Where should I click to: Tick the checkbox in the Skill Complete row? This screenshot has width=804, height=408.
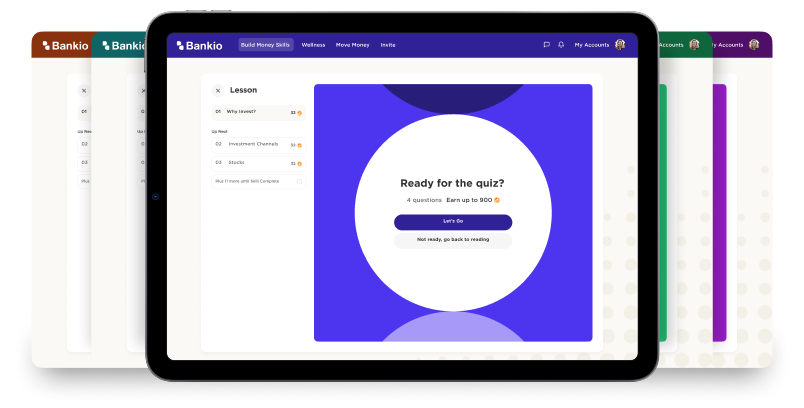pyautogui.click(x=298, y=182)
